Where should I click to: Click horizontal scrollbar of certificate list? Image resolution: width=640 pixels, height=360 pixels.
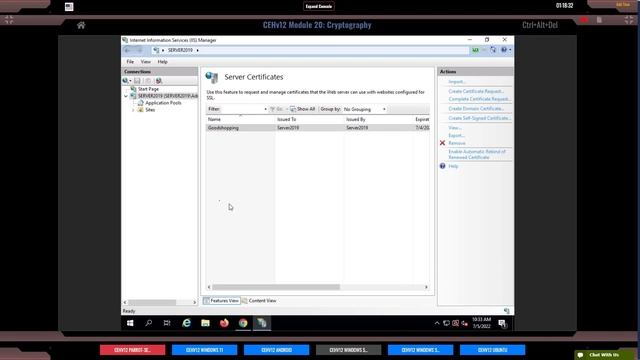click(x=276, y=287)
